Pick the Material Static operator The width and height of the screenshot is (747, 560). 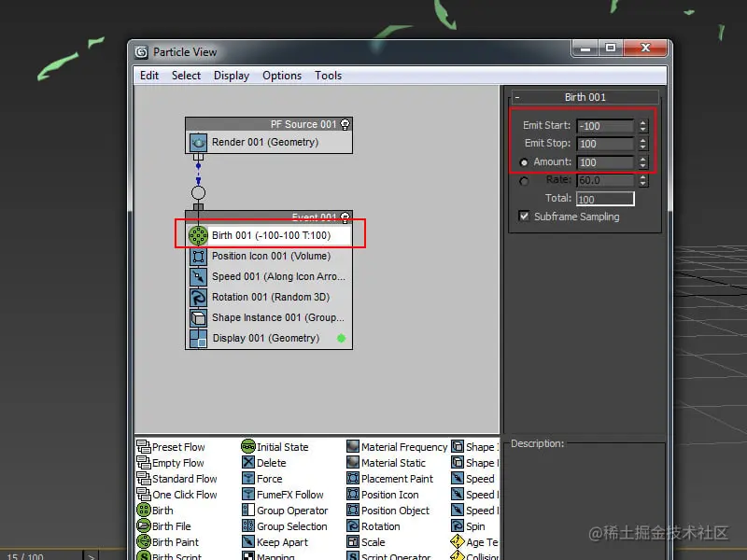pos(386,462)
